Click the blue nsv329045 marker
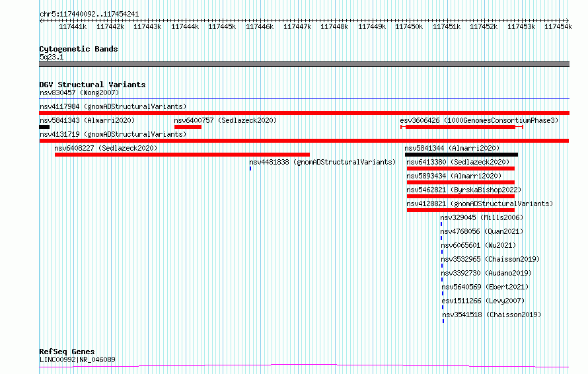The height and width of the screenshot is (374, 588). click(x=441, y=224)
